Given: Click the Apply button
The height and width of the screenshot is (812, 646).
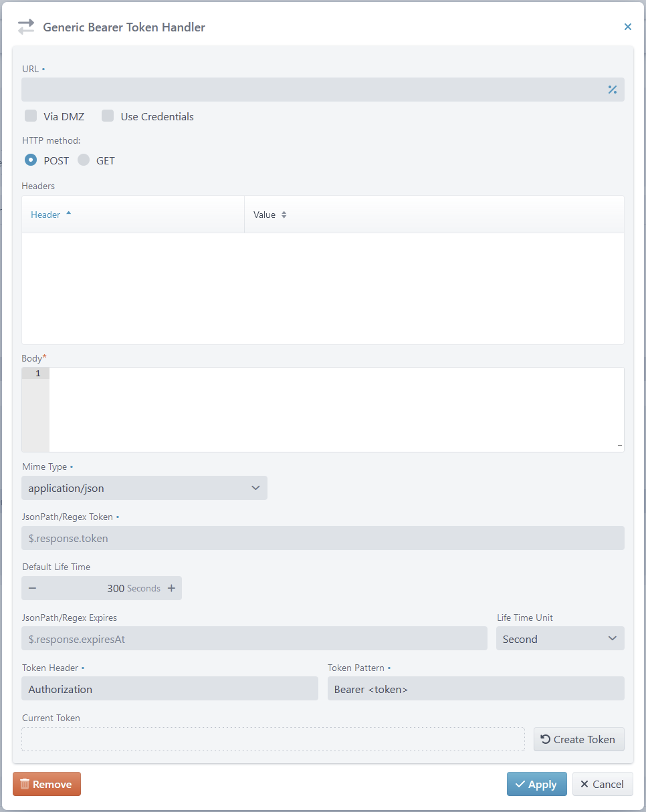Looking at the screenshot, I should coord(536,784).
